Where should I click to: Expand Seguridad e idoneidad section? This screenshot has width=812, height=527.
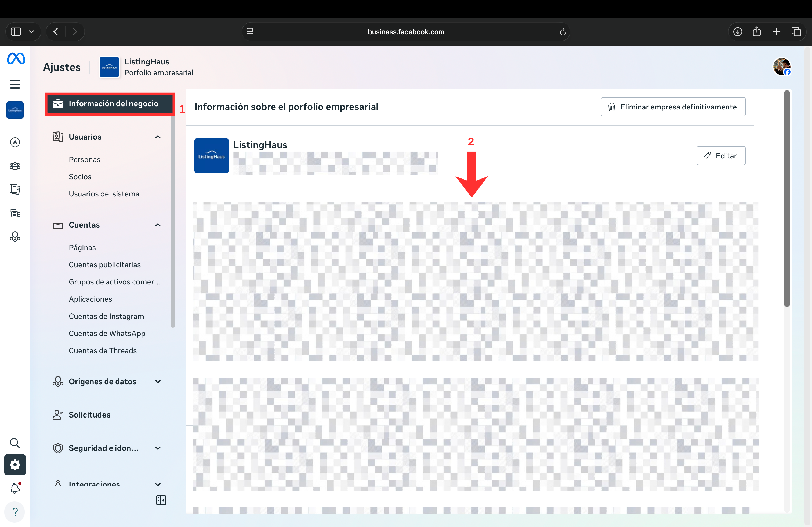point(158,448)
